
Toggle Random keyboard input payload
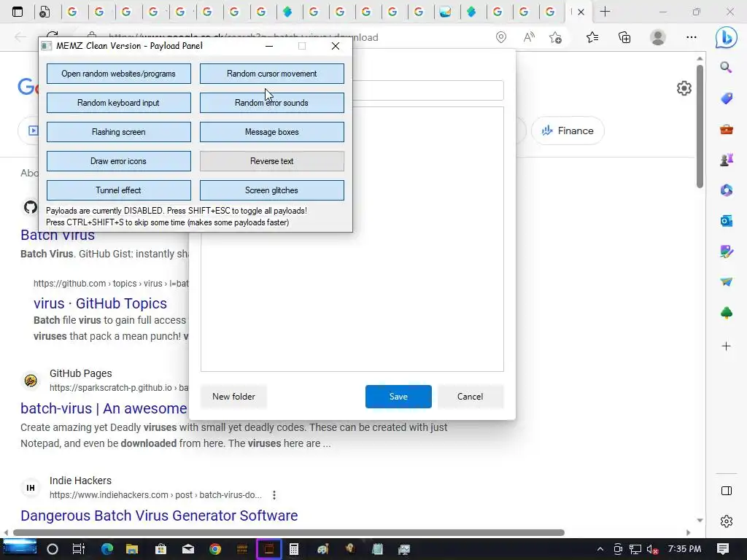click(x=119, y=103)
